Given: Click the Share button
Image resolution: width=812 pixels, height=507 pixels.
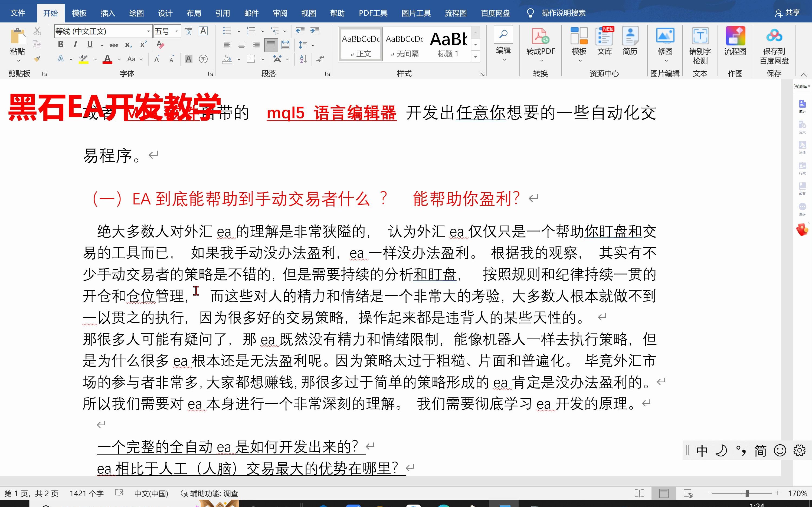Looking at the screenshot, I should 788,13.
